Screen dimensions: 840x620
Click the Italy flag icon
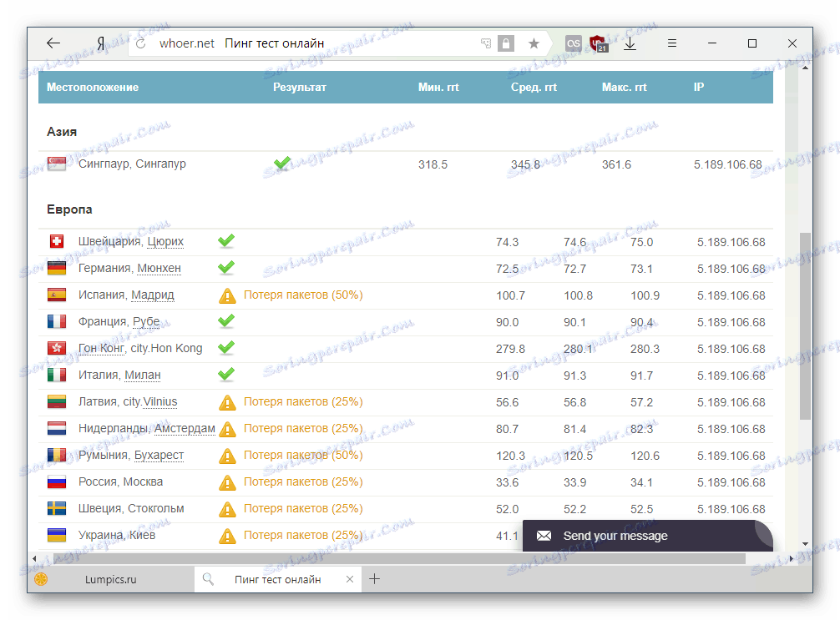tap(56, 376)
